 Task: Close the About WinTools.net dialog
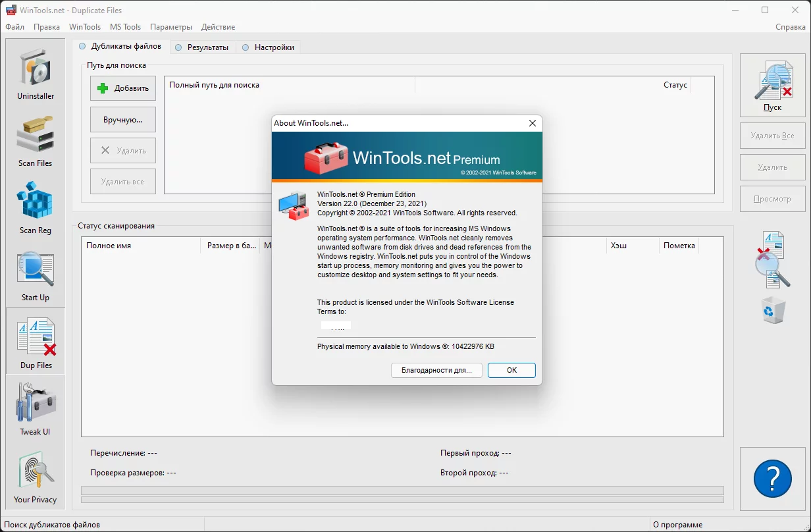click(x=533, y=123)
